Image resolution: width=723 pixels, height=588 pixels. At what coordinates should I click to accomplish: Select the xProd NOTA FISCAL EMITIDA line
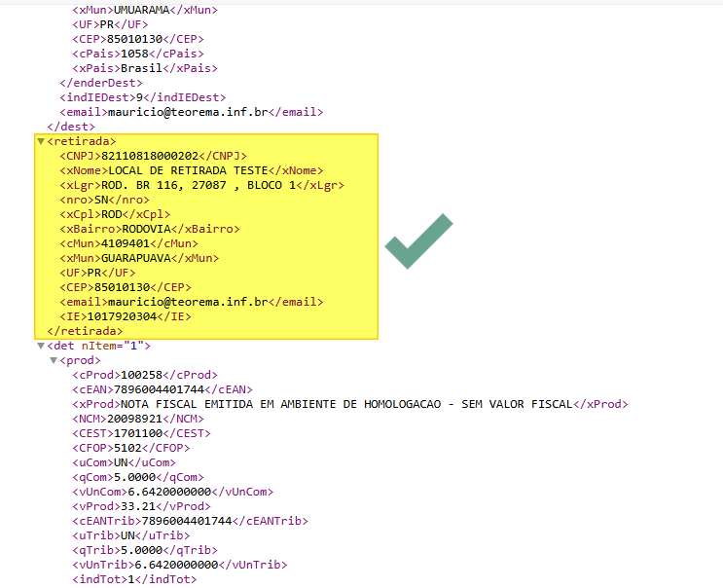pos(350,404)
